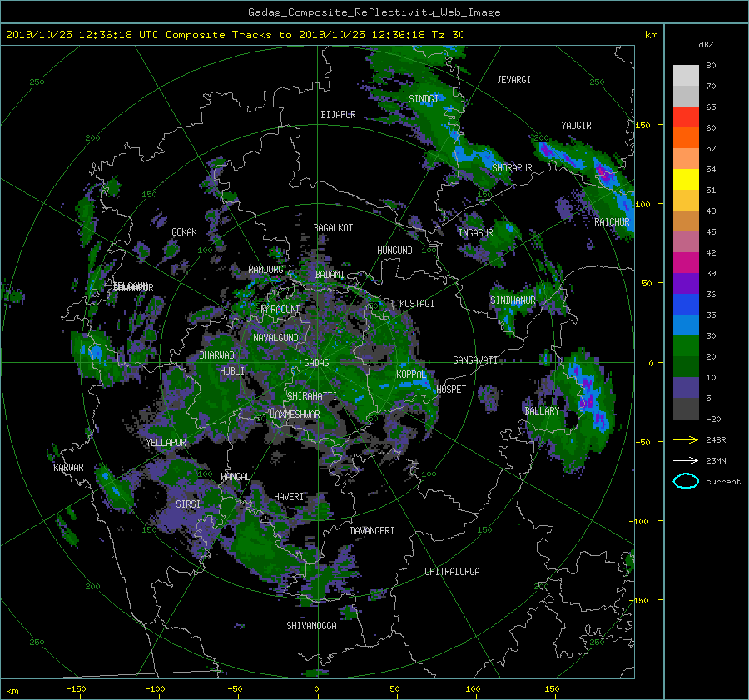Click the SIRSI town label
749x700 pixels.
coord(188,504)
